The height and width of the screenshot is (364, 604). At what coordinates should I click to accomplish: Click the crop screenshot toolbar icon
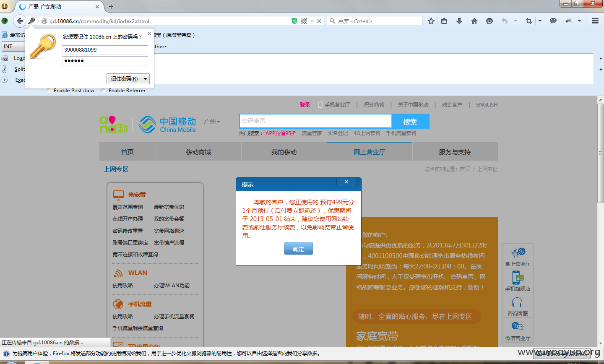tap(529, 21)
